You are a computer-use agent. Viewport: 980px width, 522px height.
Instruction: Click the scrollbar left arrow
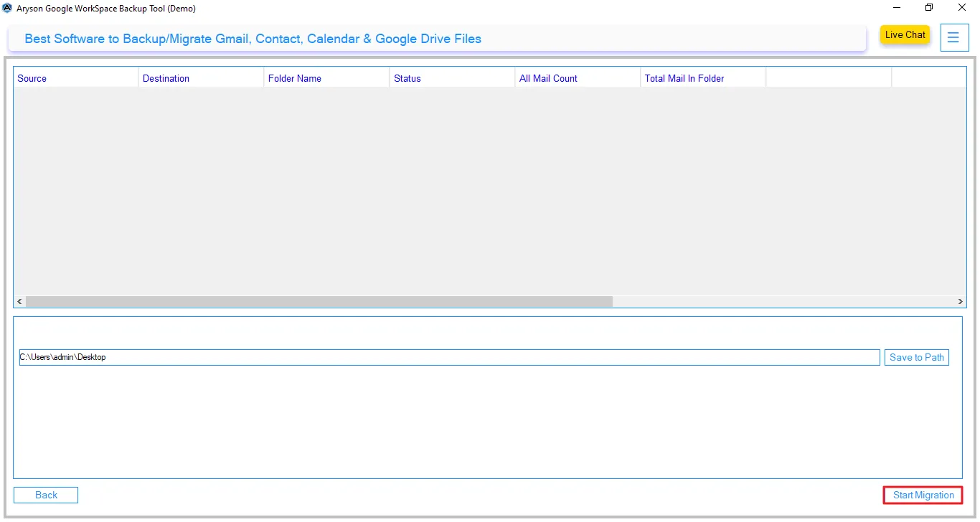pyautogui.click(x=19, y=301)
